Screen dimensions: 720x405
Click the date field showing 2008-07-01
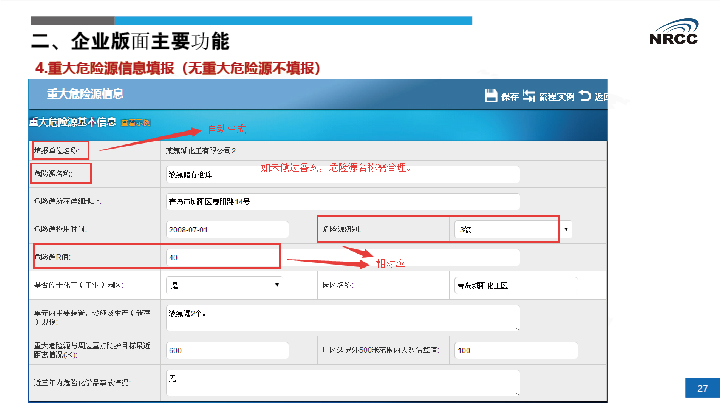pyautogui.click(x=227, y=229)
